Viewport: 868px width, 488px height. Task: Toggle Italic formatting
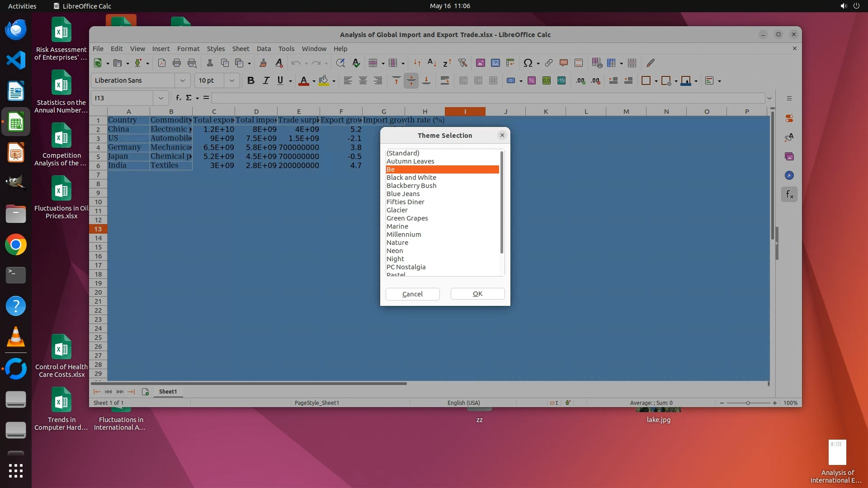[x=266, y=81]
